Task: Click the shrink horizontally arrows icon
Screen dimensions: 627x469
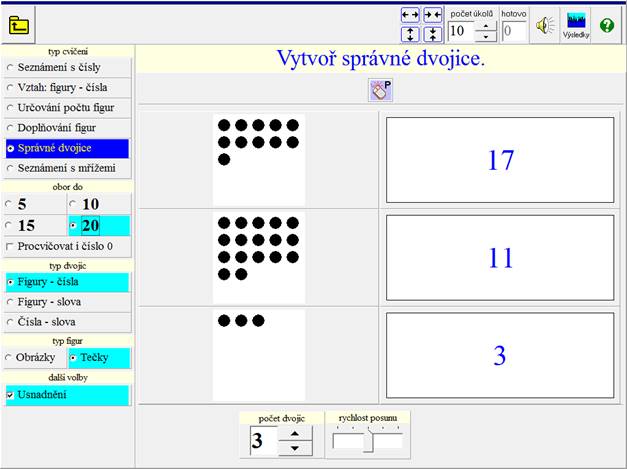Action: point(432,16)
